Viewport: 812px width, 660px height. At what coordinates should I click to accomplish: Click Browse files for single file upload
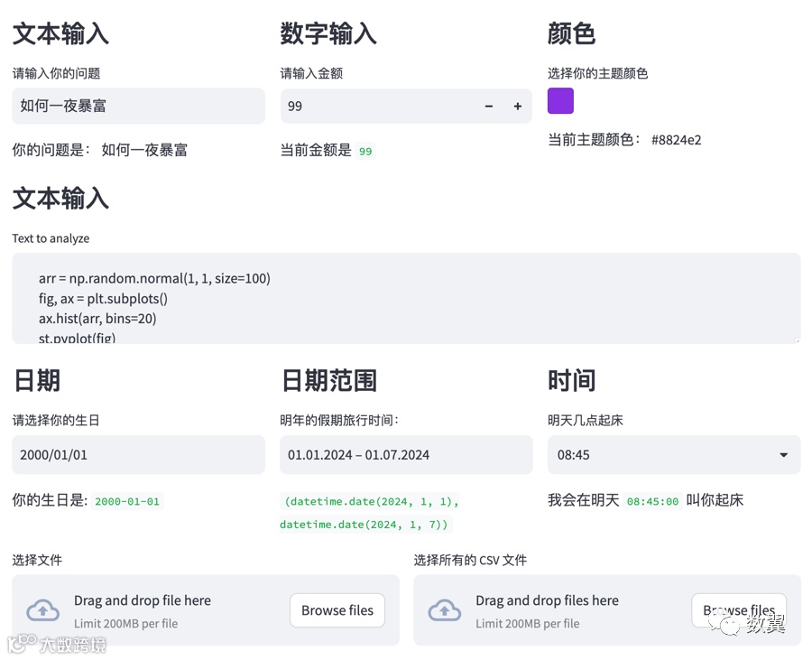(337, 610)
